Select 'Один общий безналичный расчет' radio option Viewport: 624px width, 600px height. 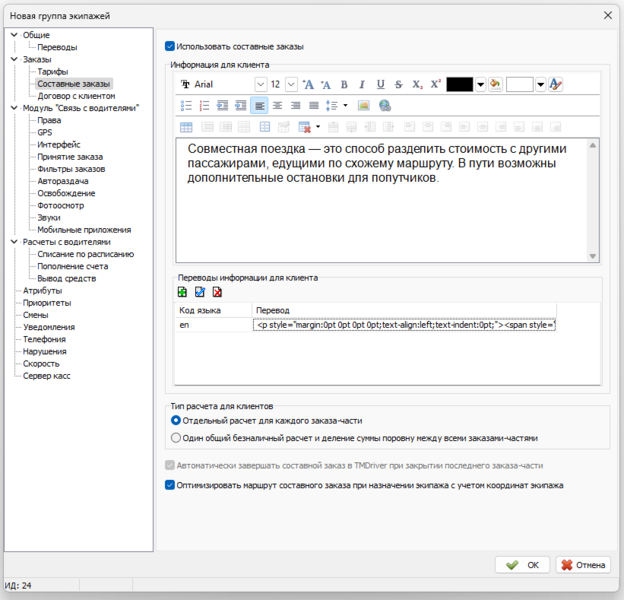(176, 437)
